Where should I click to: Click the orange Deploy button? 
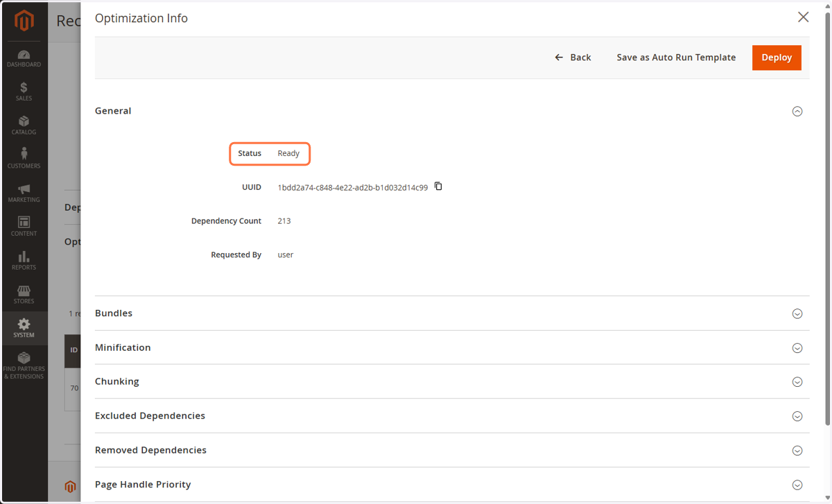click(x=777, y=58)
